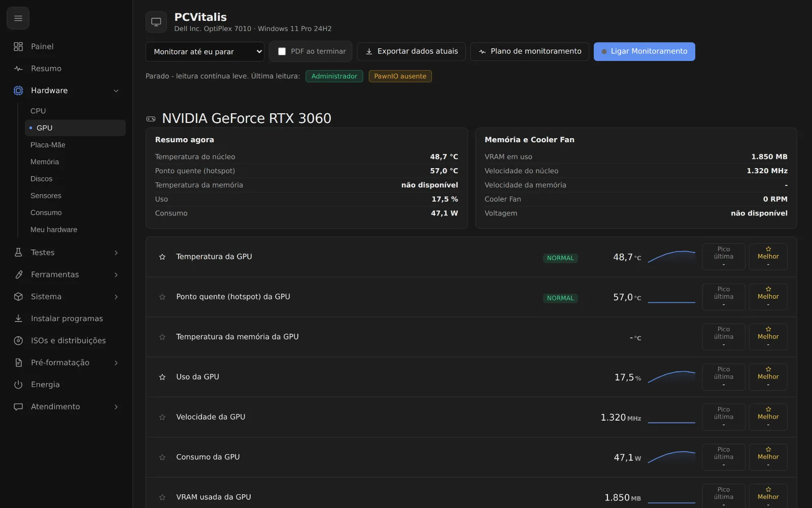Click the Testes flask icon
812x508 pixels.
click(x=18, y=252)
